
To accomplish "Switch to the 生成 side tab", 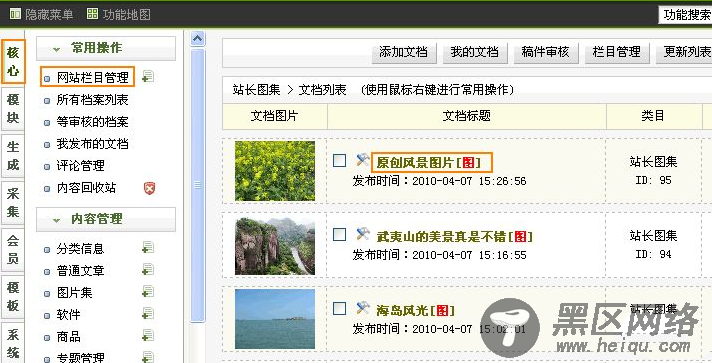I will point(13,156).
